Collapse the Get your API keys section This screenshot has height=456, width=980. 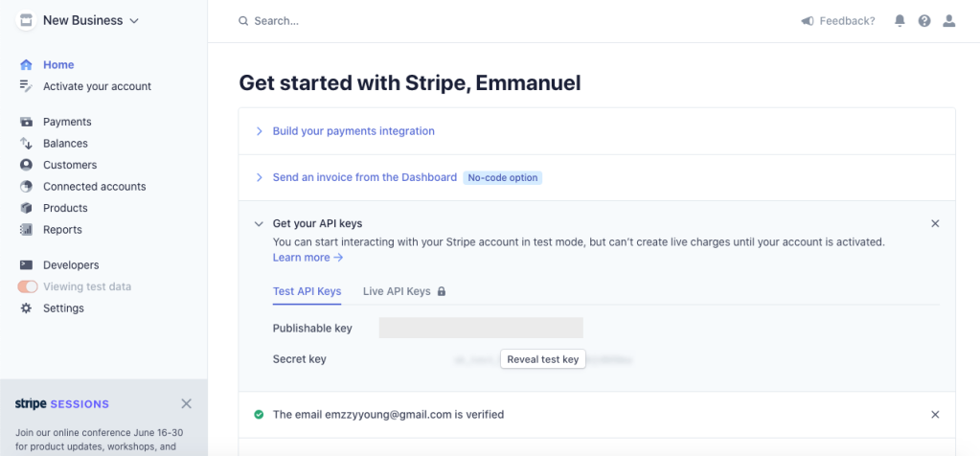pos(259,223)
